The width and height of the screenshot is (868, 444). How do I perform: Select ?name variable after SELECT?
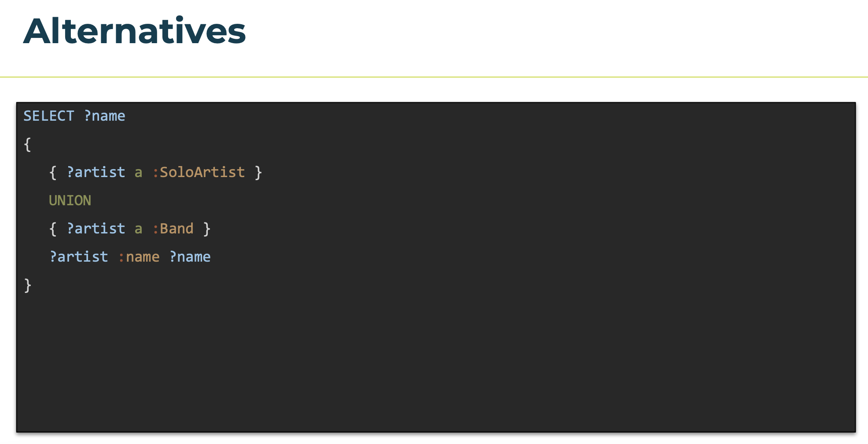(105, 116)
